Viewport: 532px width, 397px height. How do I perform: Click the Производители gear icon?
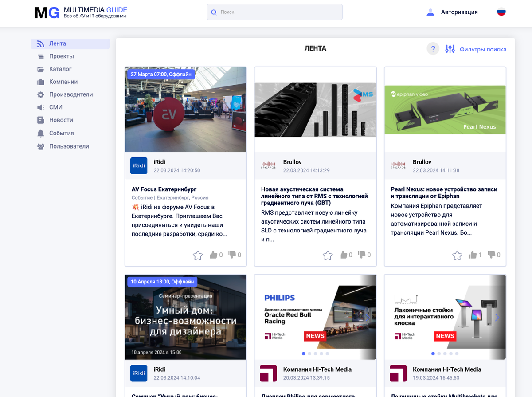tap(41, 94)
